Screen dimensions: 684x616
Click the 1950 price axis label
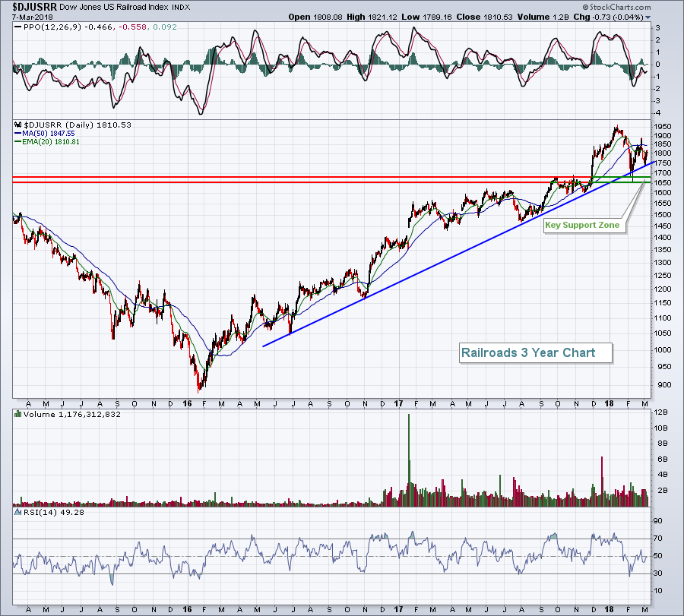tap(663, 126)
